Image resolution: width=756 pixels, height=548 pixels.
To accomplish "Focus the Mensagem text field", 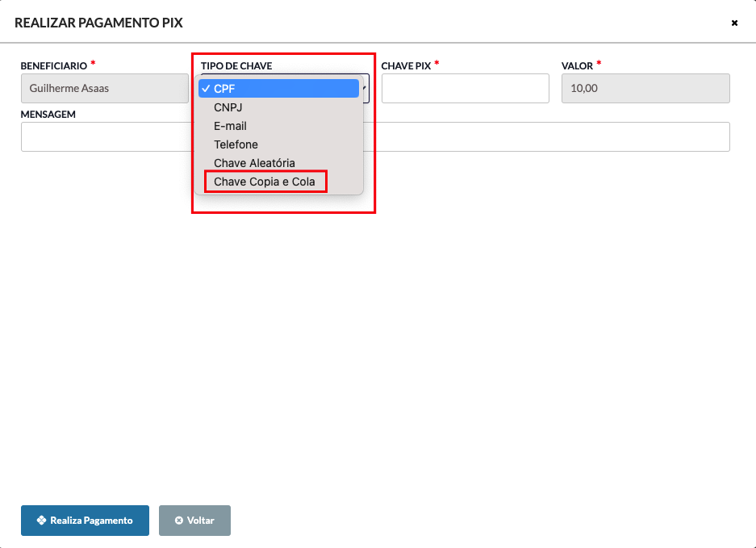I will tap(375, 136).
